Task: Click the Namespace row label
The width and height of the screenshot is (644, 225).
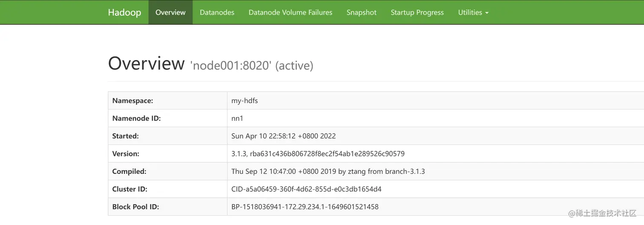Action: point(132,101)
